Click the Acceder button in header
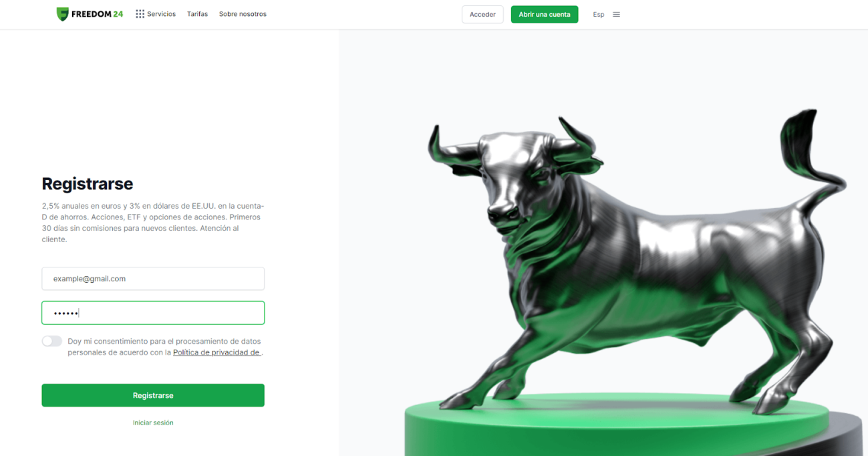Screen dimensions: 868x456 pos(482,14)
